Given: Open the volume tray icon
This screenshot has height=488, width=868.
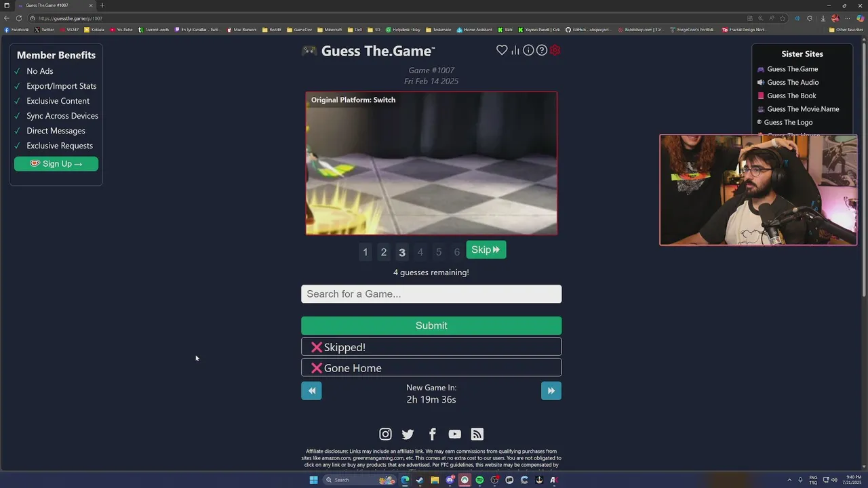Looking at the screenshot, I should (x=834, y=480).
